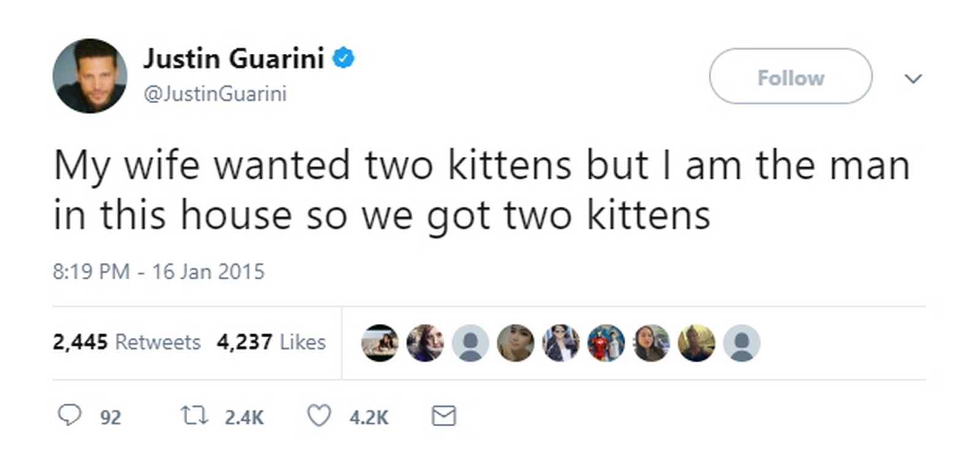The height and width of the screenshot is (466, 980).
Task: Open the 8:19 PM - 16 Jan 2015 timestamp
Action: coord(158,271)
